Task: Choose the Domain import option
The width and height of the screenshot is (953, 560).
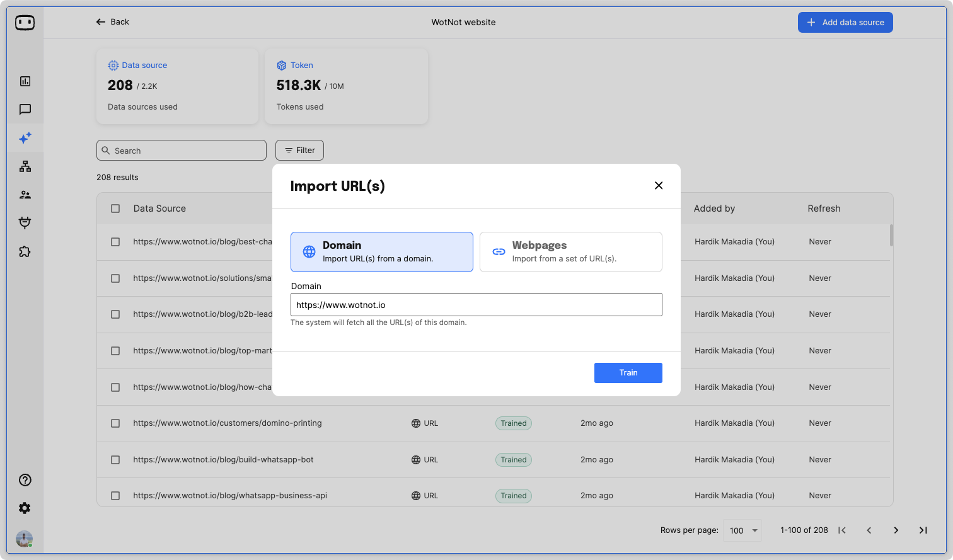Action: (381, 252)
